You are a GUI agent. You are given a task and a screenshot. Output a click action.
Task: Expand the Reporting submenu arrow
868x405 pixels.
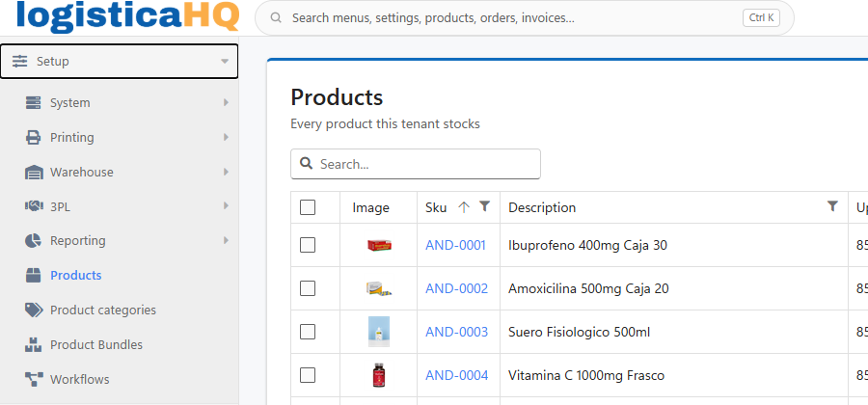[226, 240]
